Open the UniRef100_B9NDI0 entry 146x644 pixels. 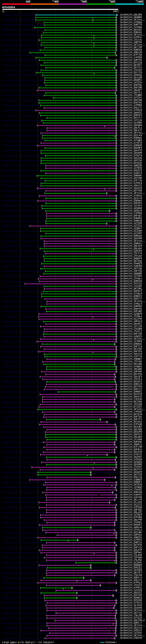pos(131,296)
